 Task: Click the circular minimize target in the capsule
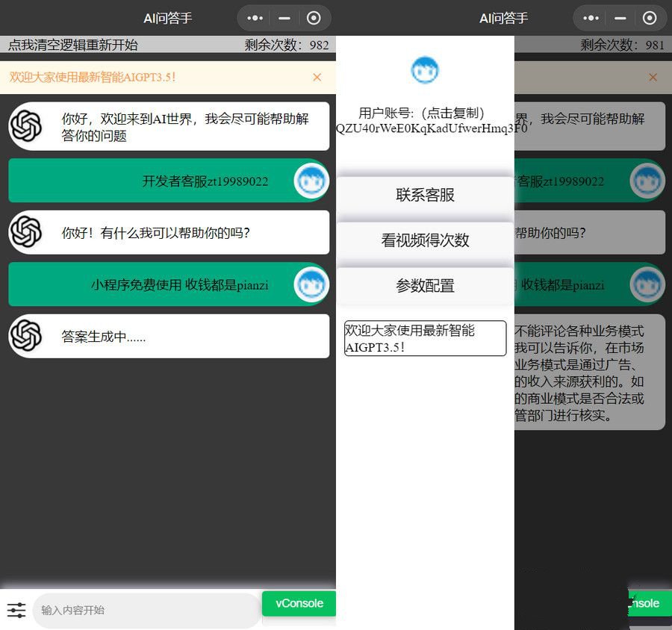click(x=314, y=18)
